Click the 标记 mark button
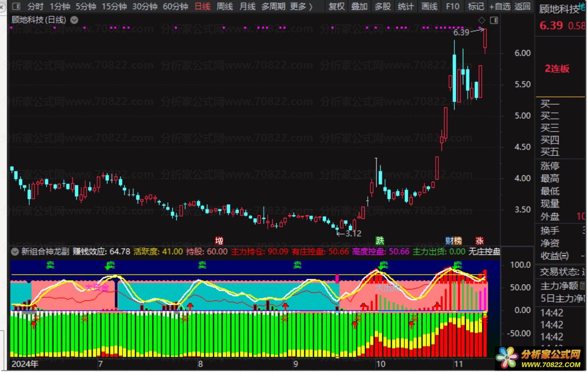 (x=476, y=7)
